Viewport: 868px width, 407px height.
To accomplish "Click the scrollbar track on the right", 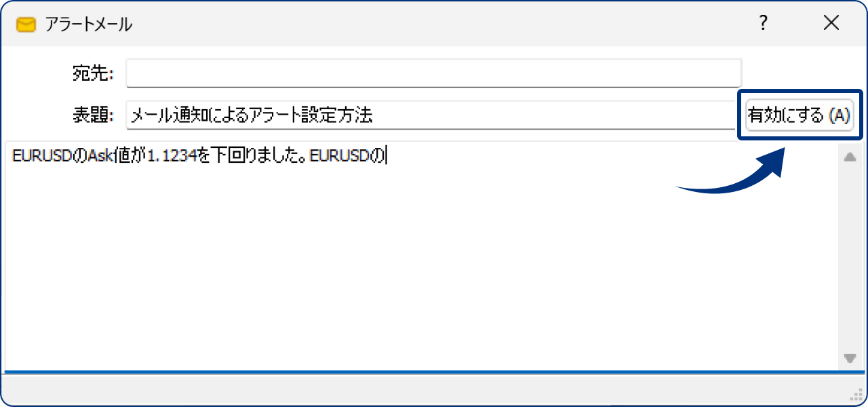I will (848, 258).
